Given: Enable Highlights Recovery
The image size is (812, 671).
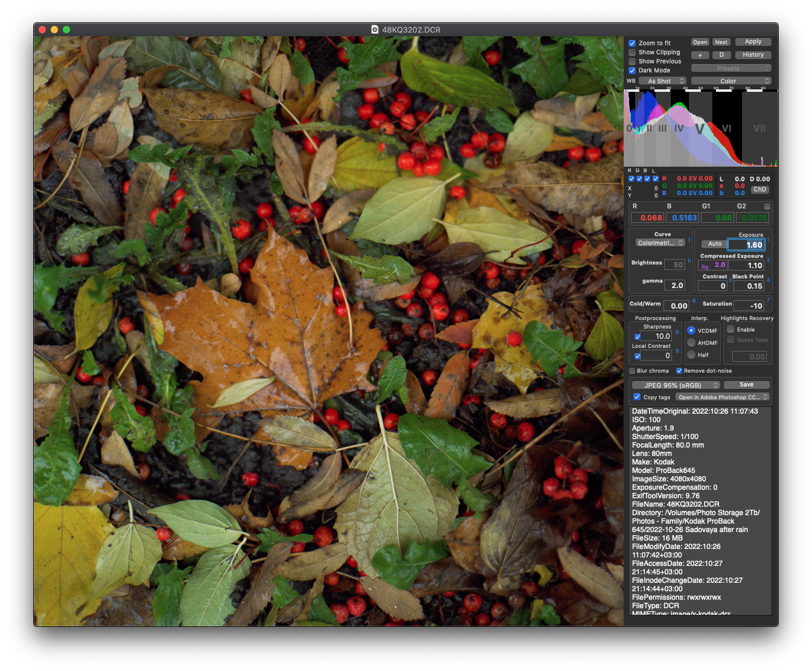Looking at the screenshot, I should (x=730, y=330).
